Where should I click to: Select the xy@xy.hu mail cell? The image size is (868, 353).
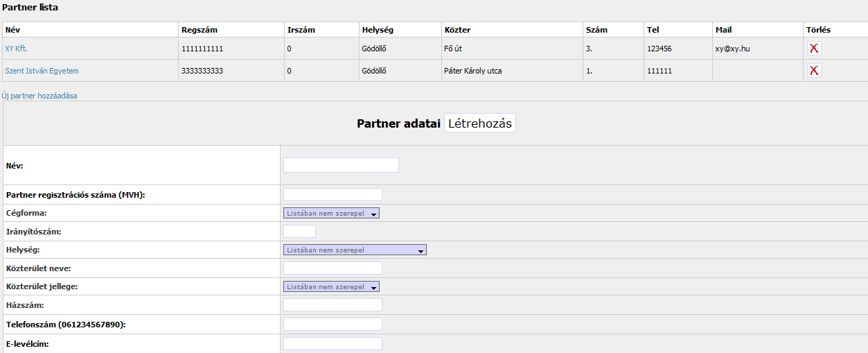tap(758, 49)
